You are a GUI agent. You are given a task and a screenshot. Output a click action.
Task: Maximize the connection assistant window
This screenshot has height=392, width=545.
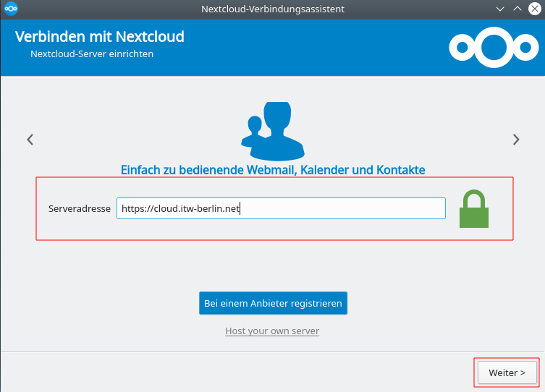pos(517,9)
